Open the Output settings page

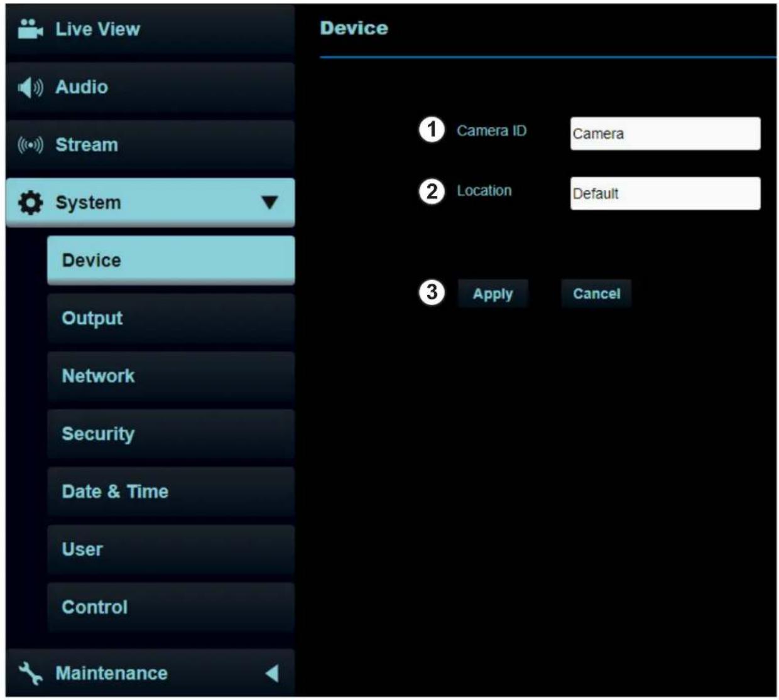[x=171, y=318]
